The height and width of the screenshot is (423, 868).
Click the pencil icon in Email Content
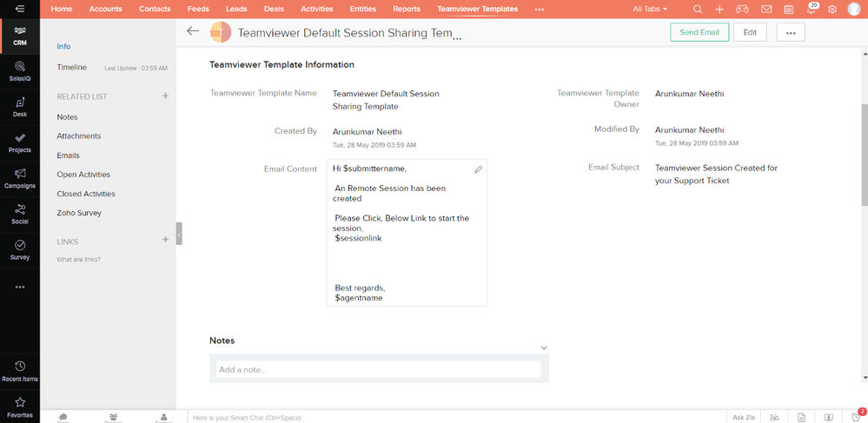tap(478, 169)
